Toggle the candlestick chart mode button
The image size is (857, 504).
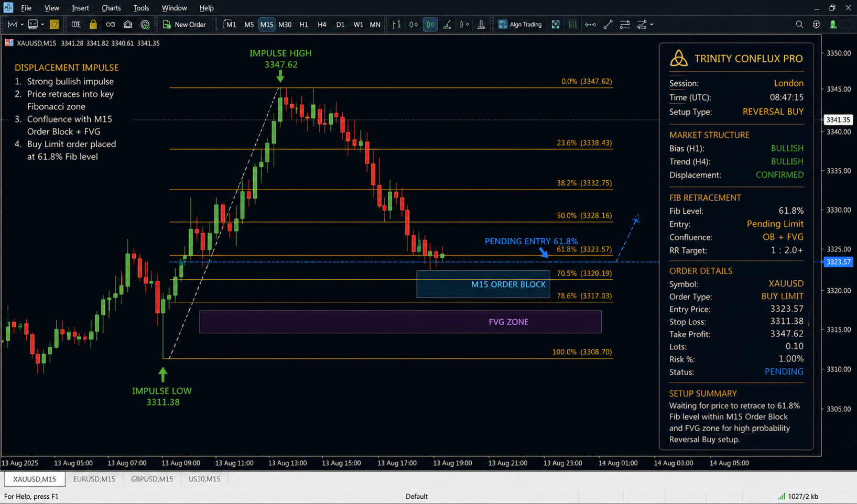pos(430,25)
